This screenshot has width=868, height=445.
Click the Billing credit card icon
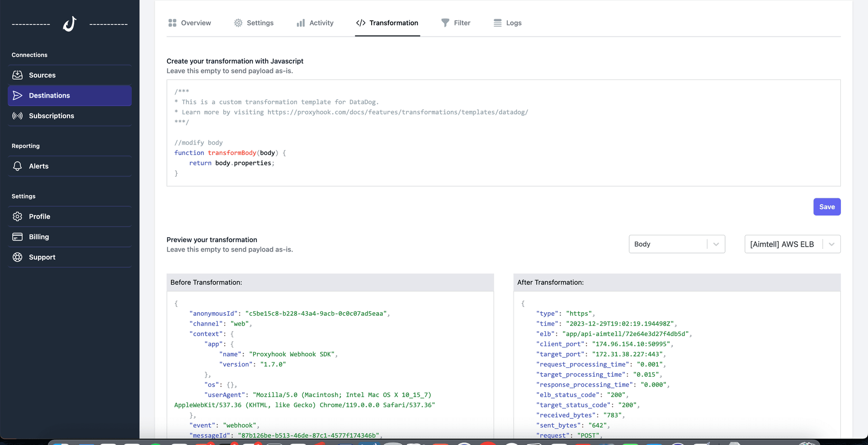pos(18,237)
